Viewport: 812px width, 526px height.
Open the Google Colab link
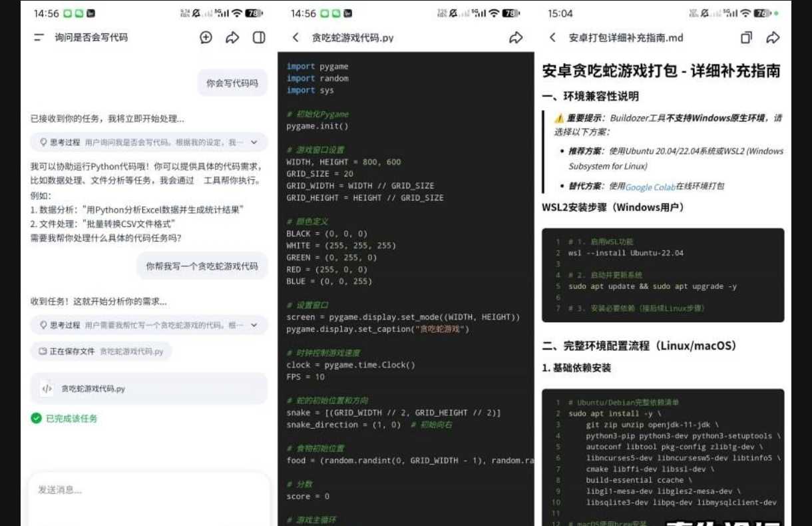650,187
